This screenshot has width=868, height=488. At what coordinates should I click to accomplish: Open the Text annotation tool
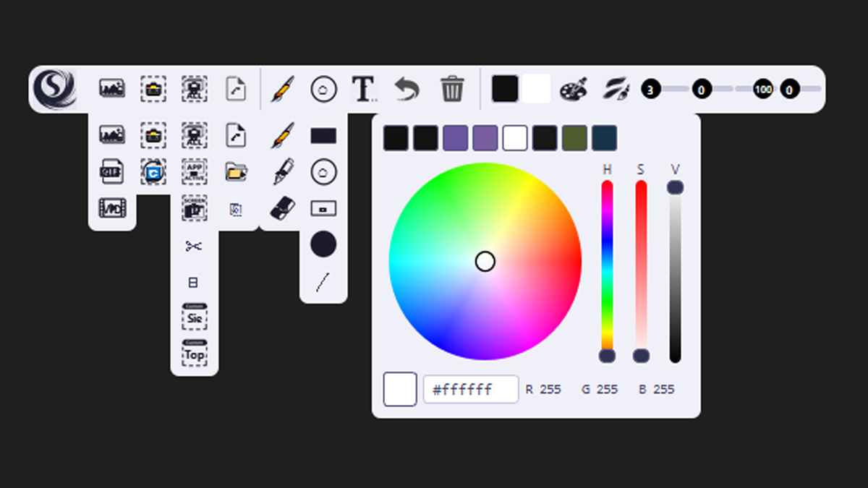point(364,89)
